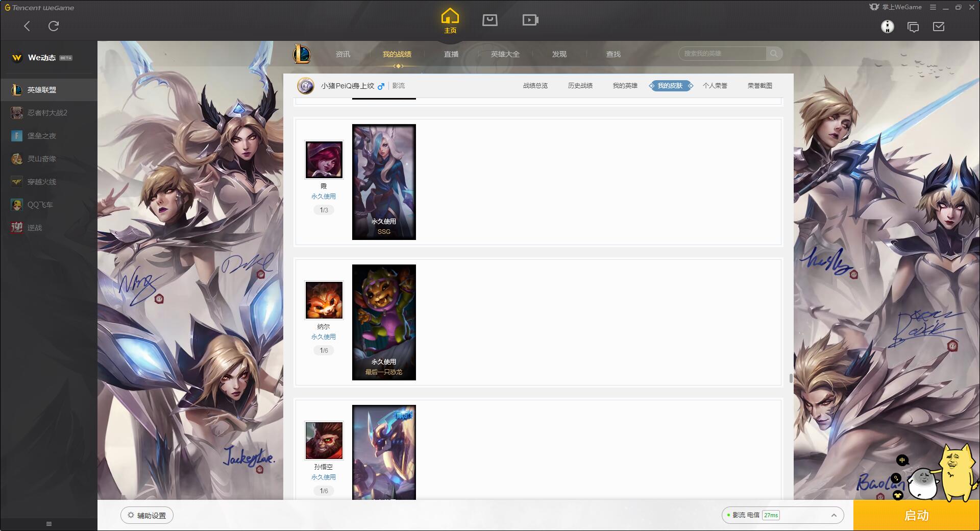Click the Tencent WeGame logo

pos(39,8)
